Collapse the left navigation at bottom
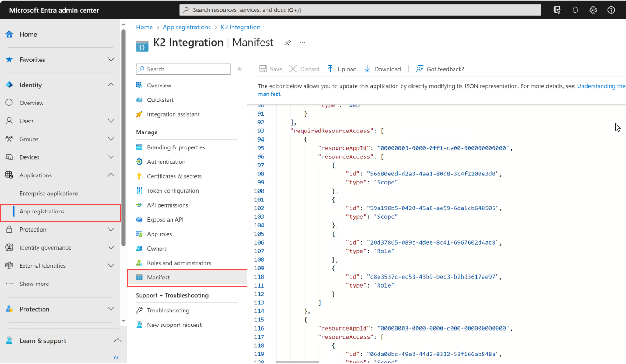The height and width of the screenshot is (364, 626). point(116,358)
